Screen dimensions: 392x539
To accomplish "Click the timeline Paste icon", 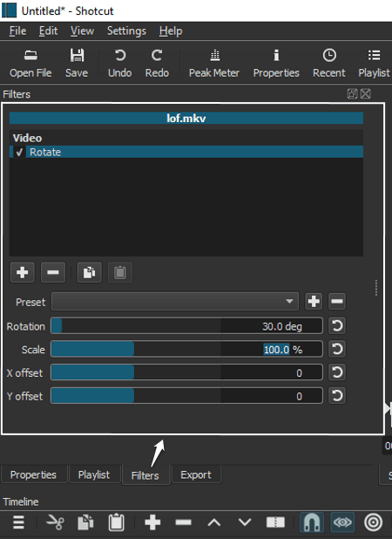I will tap(117, 522).
